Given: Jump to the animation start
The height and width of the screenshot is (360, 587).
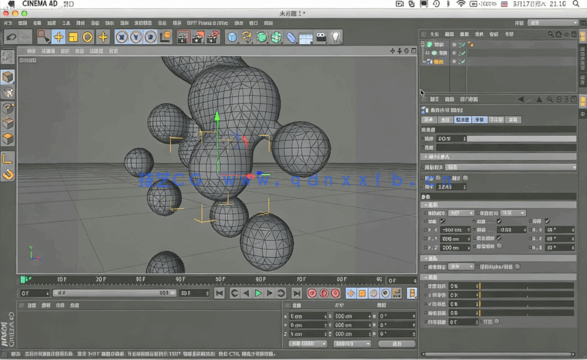Looking at the screenshot, I should point(219,293).
